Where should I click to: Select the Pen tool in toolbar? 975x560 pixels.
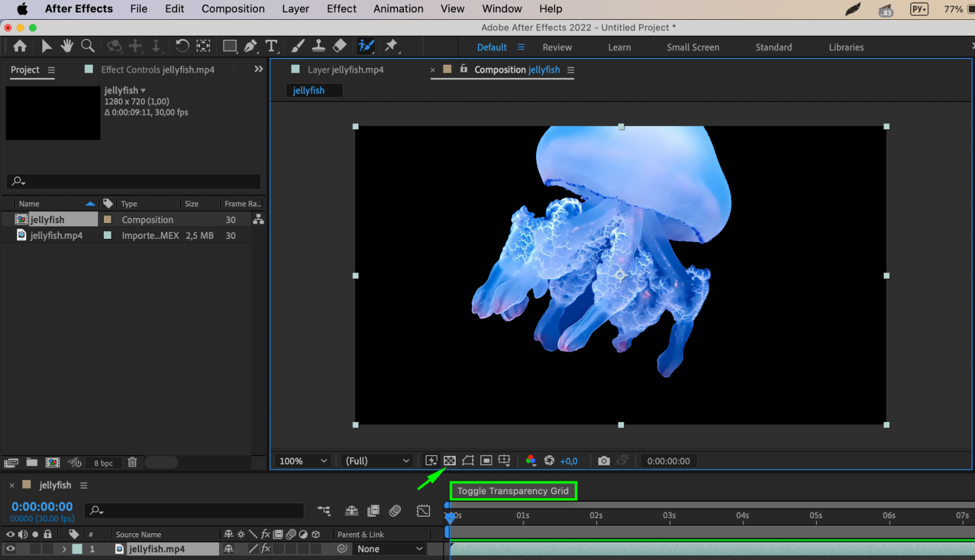click(x=250, y=46)
